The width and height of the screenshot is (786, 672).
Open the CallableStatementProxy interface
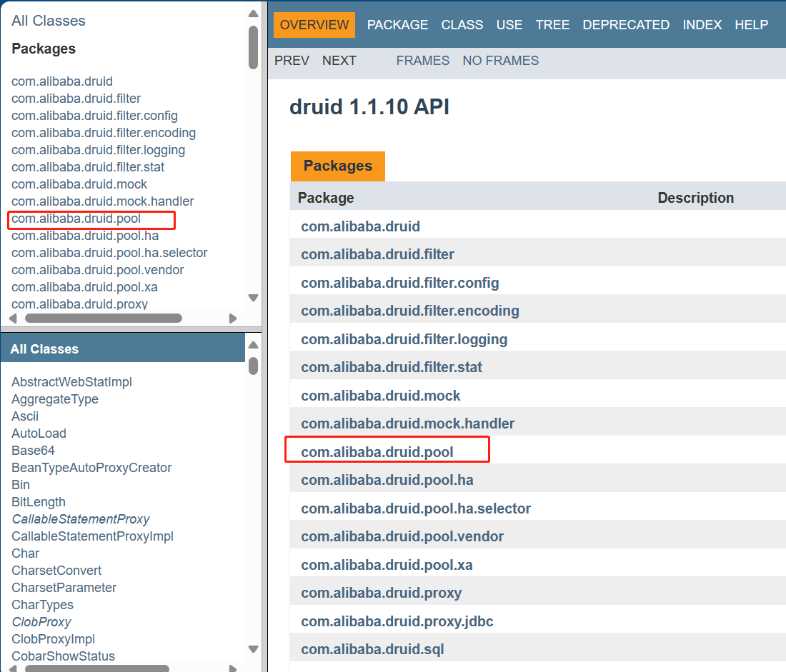click(81, 518)
